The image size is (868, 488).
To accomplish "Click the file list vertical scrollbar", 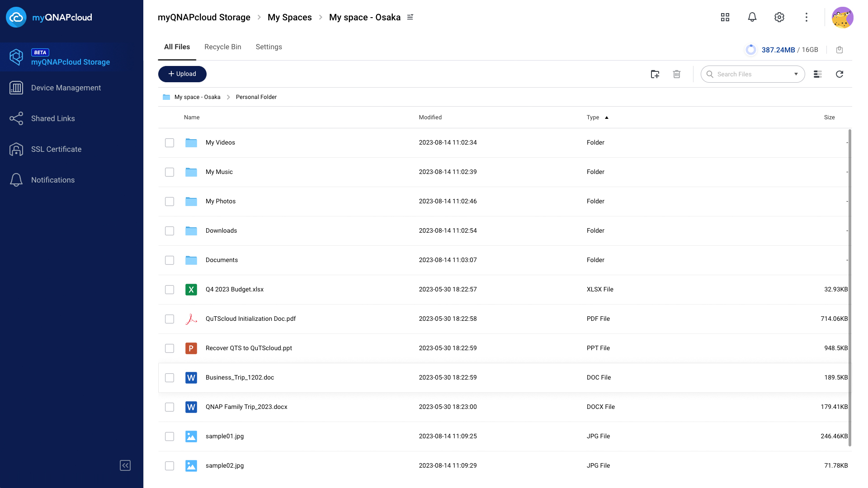I will point(850,287).
